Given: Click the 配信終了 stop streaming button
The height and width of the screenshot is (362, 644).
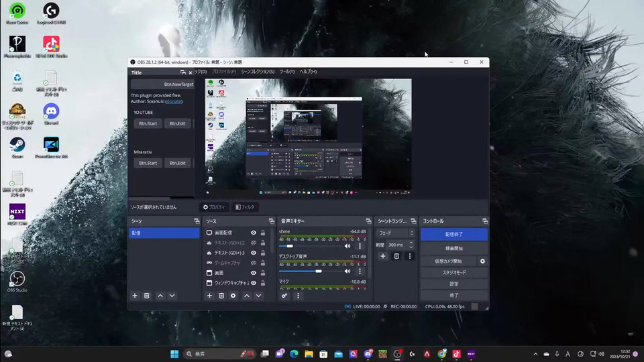Looking at the screenshot, I should tap(454, 235).
